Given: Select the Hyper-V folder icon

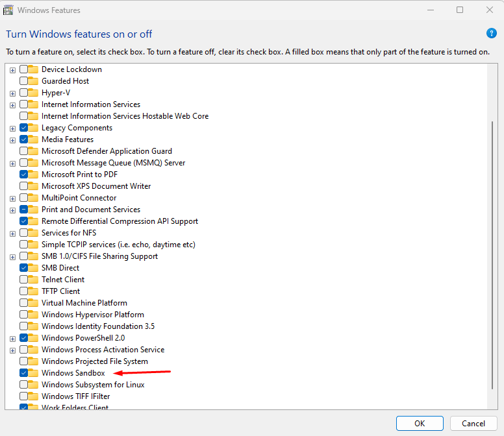Looking at the screenshot, I should coord(33,93).
